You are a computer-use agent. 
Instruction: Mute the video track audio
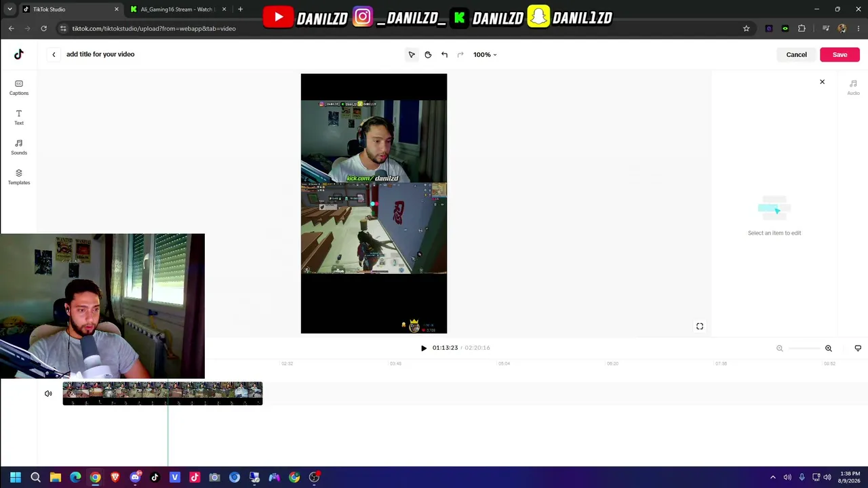pos(48,393)
